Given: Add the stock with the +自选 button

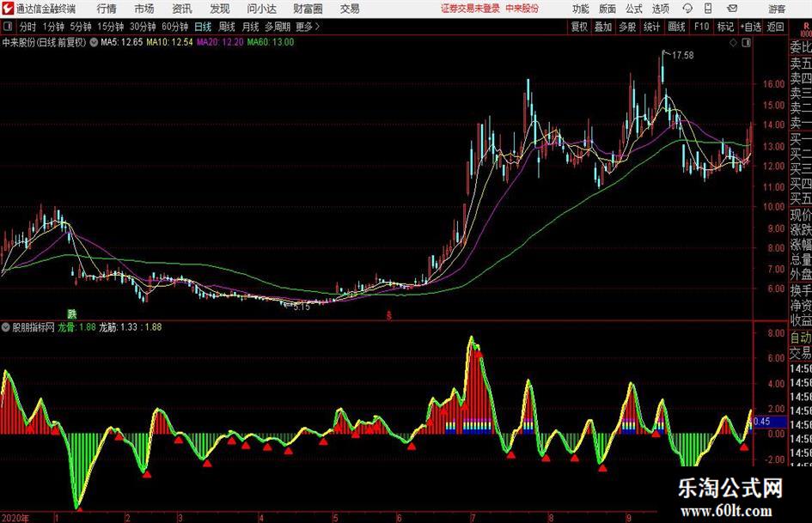Looking at the screenshot, I should (x=750, y=27).
